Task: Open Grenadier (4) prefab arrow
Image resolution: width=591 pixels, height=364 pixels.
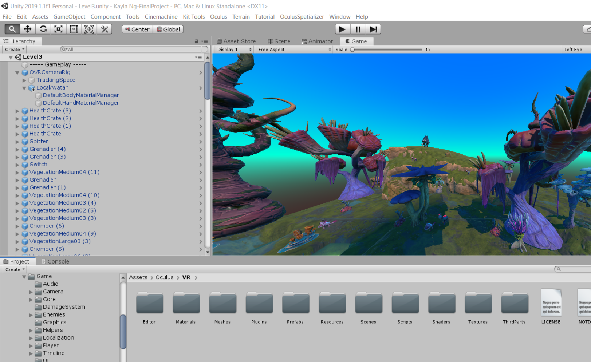Action: [x=201, y=149]
